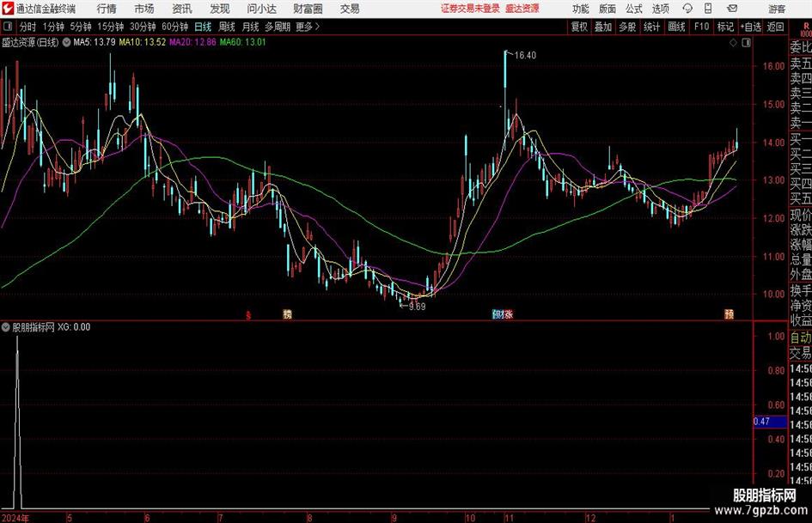Switch to 1分钟 period
The image size is (812, 523).
tap(53, 27)
